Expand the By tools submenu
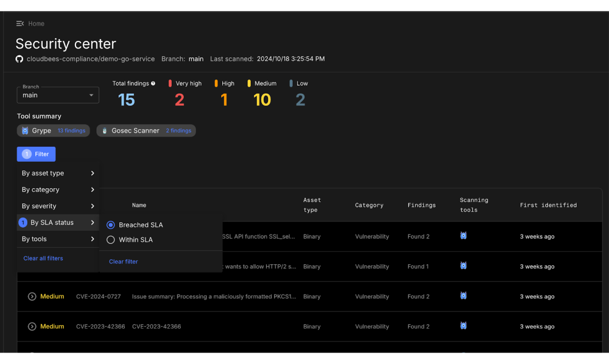This screenshot has height=364, width=609. [58, 239]
